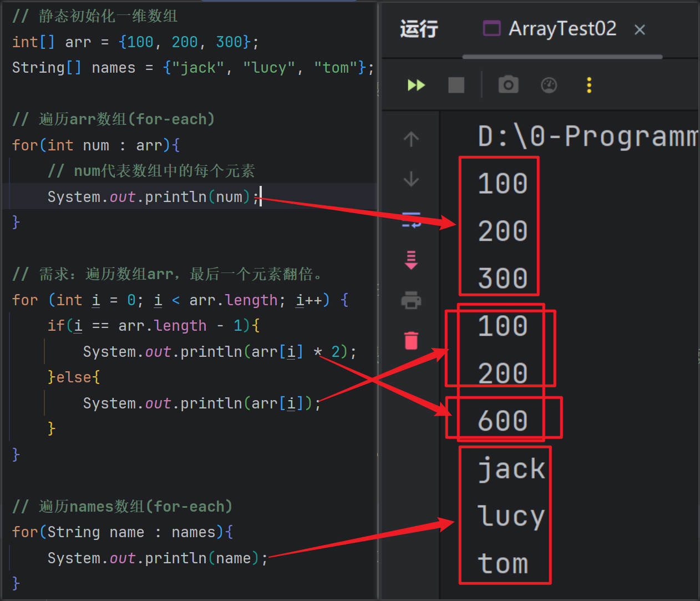Viewport: 700px width, 601px height.
Task: Click the down arrow in console sidebar
Action: pyautogui.click(x=411, y=179)
